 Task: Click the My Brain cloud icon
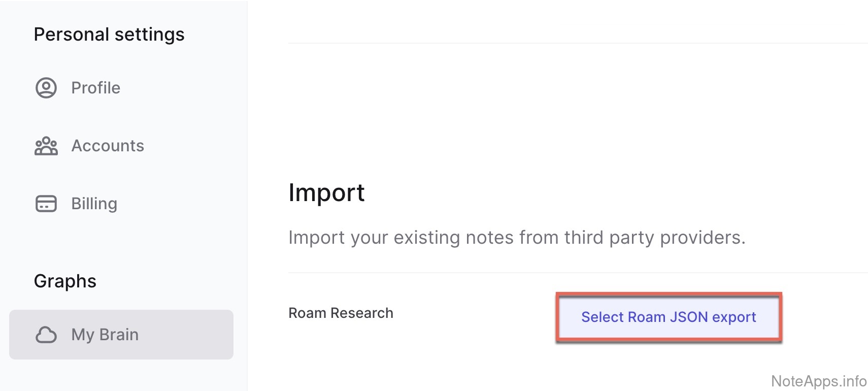tap(46, 335)
